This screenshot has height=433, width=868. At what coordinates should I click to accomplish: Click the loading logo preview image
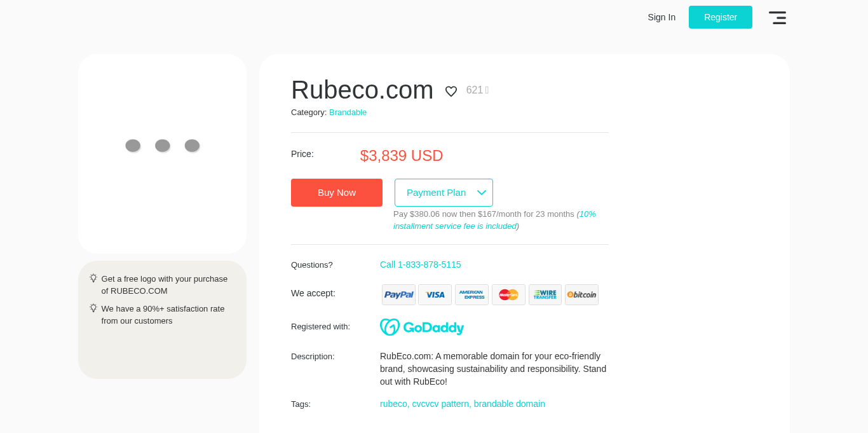pos(162,146)
